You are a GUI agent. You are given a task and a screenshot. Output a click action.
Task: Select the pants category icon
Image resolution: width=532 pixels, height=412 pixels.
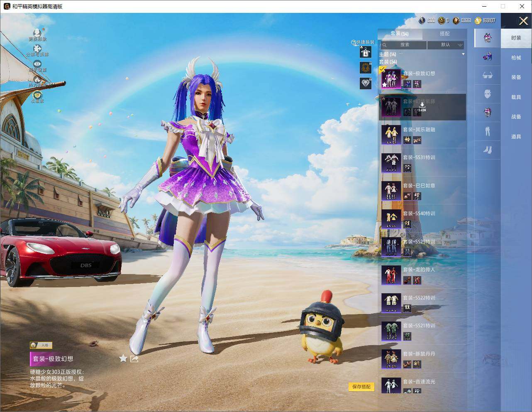point(488,131)
